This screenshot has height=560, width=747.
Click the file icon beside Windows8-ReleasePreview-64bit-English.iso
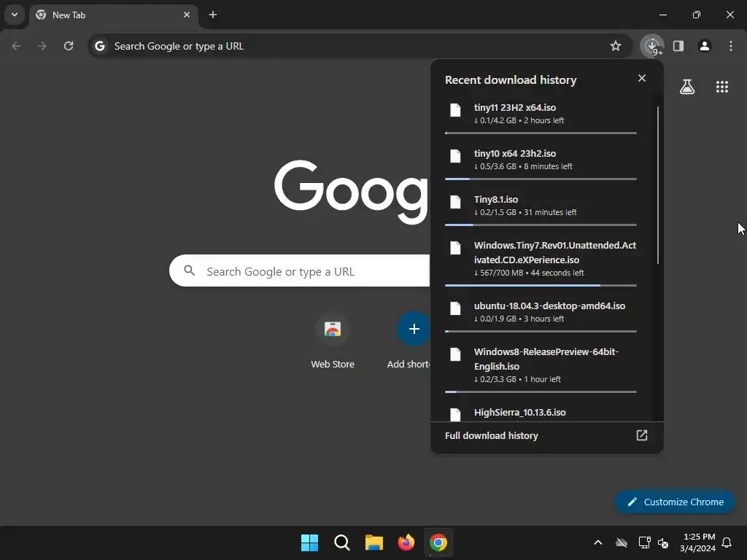(455, 354)
